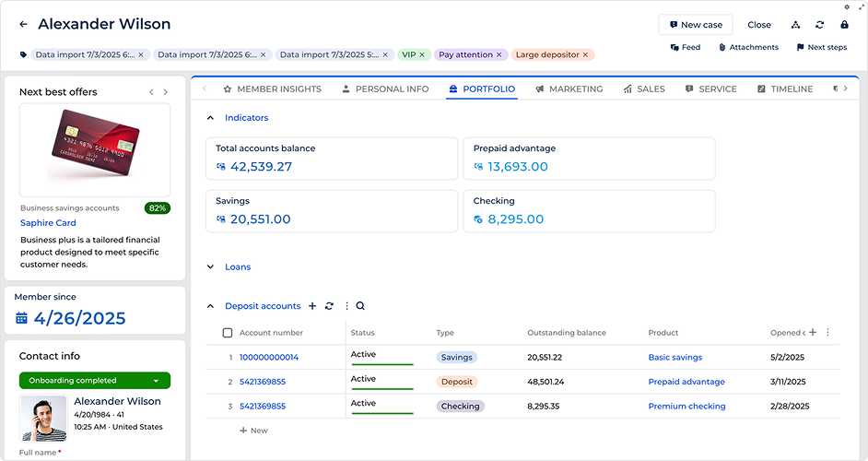The width and height of the screenshot is (868, 461).
Task: Remove the VIP tag
Action: point(422,55)
